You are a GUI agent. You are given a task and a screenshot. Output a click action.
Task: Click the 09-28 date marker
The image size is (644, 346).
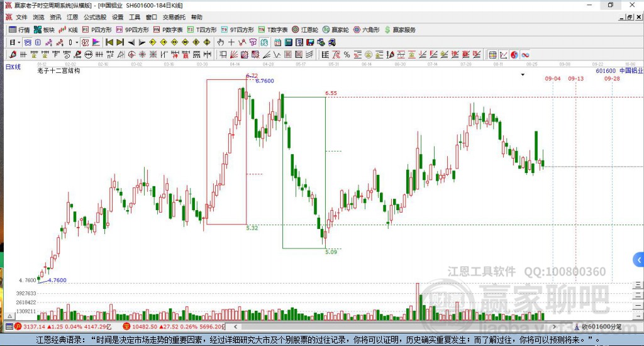pyautogui.click(x=612, y=79)
